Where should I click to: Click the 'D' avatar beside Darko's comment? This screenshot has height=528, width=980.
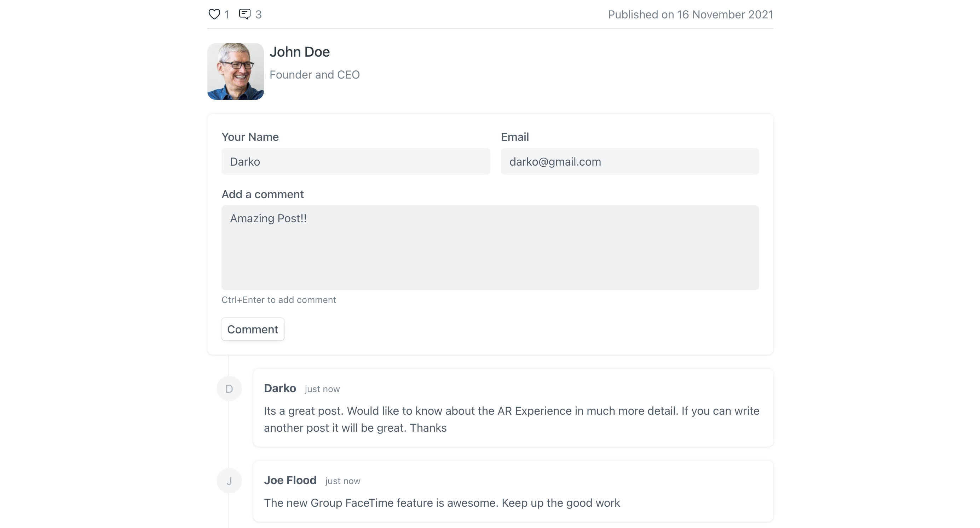coord(229,389)
